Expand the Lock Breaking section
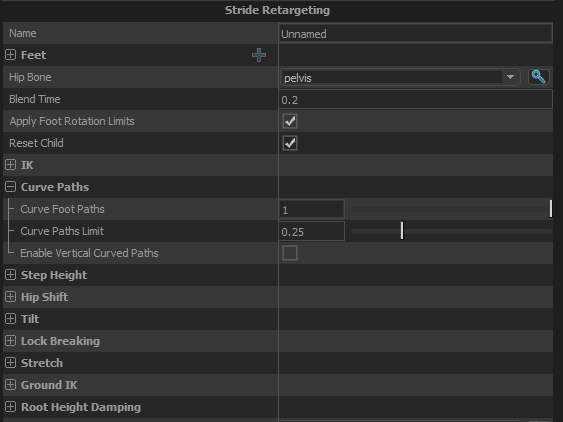Image resolution: width=563 pixels, height=422 pixels. click(11, 341)
